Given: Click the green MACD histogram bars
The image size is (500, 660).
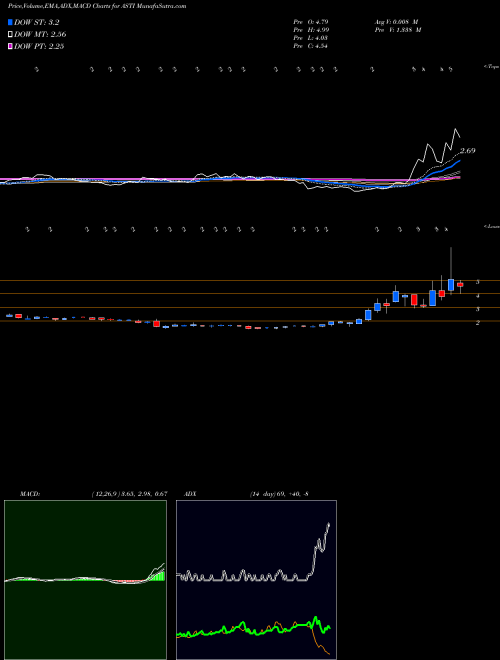Looking at the screenshot, I should [x=157, y=576].
